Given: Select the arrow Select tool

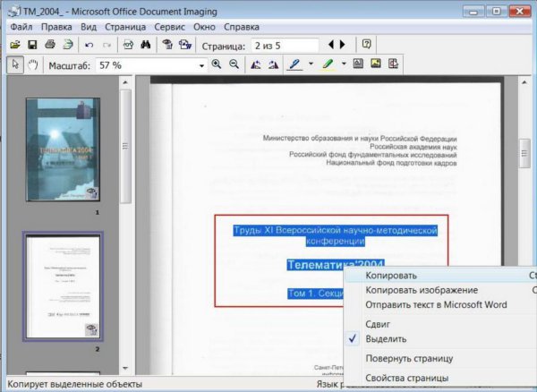Looking at the screenshot, I should click(x=15, y=64).
